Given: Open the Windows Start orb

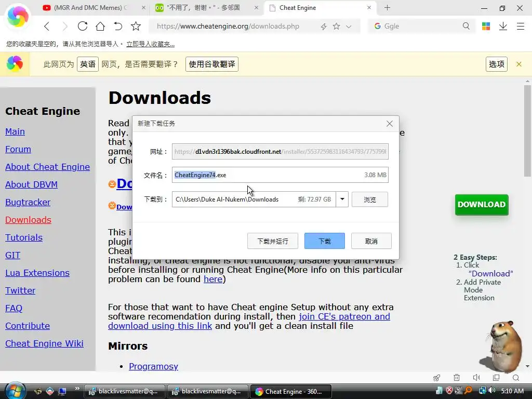Looking at the screenshot, I should [x=16, y=391].
